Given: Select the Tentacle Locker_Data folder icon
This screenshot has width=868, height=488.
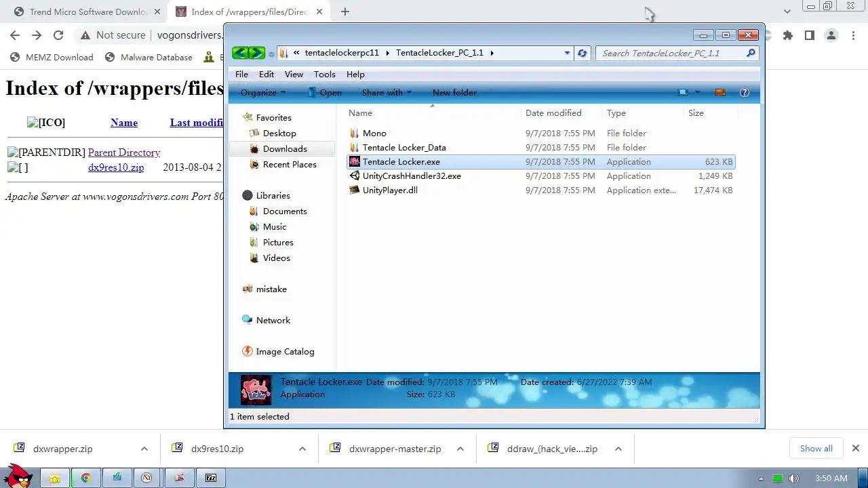Looking at the screenshot, I should point(354,147).
